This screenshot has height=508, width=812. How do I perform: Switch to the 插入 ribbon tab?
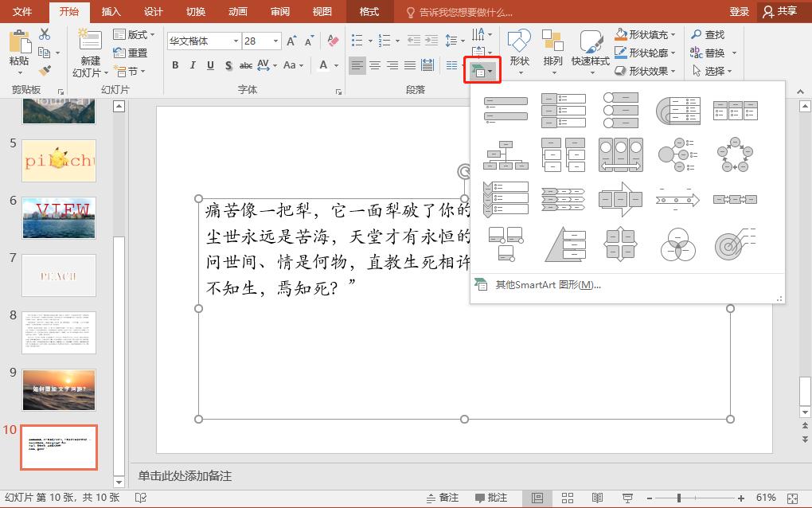(111, 12)
